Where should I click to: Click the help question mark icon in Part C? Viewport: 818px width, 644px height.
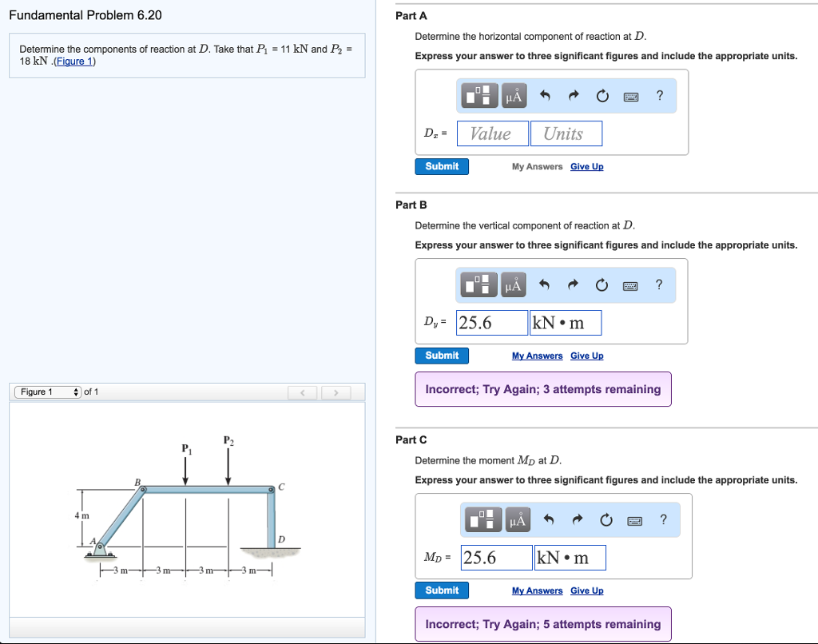pos(662,519)
